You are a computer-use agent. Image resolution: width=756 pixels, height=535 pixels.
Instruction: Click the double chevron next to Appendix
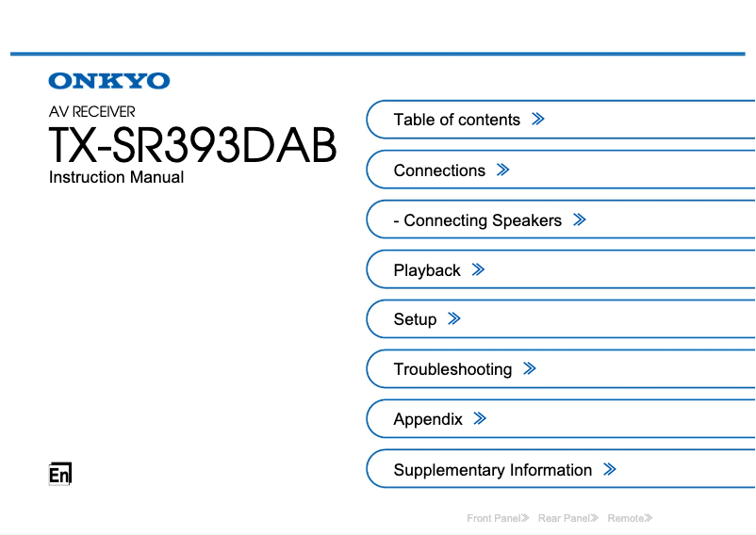click(480, 419)
